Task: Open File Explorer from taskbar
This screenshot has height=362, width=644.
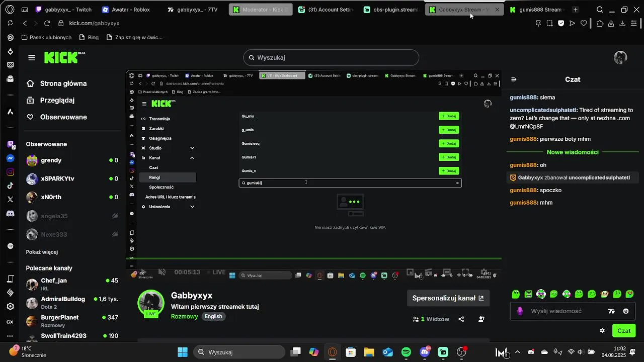Action: (x=369, y=352)
